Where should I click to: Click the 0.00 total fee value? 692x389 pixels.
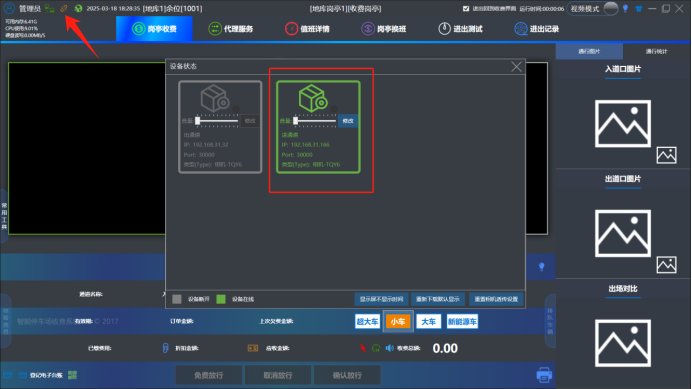pos(445,348)
